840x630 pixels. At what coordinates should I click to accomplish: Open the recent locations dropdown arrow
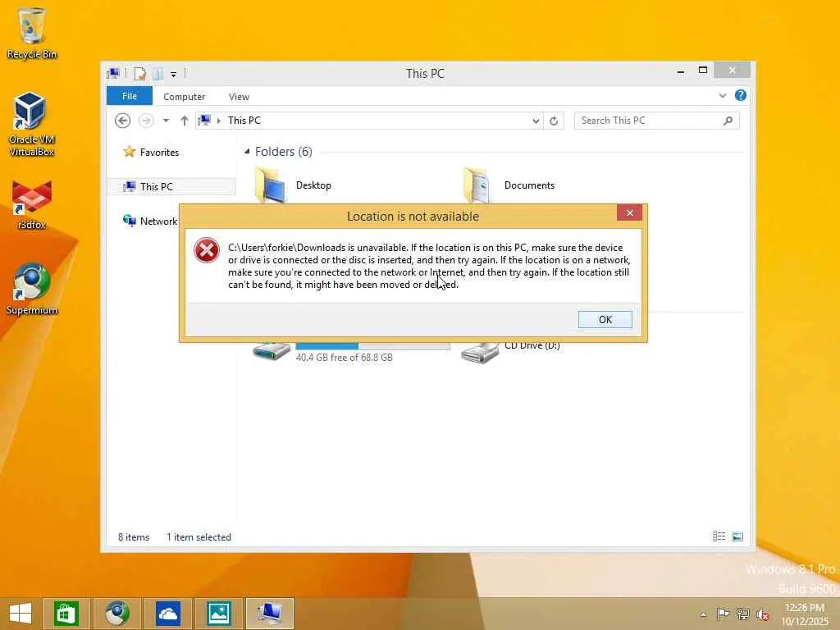click(x=166, y=121)
